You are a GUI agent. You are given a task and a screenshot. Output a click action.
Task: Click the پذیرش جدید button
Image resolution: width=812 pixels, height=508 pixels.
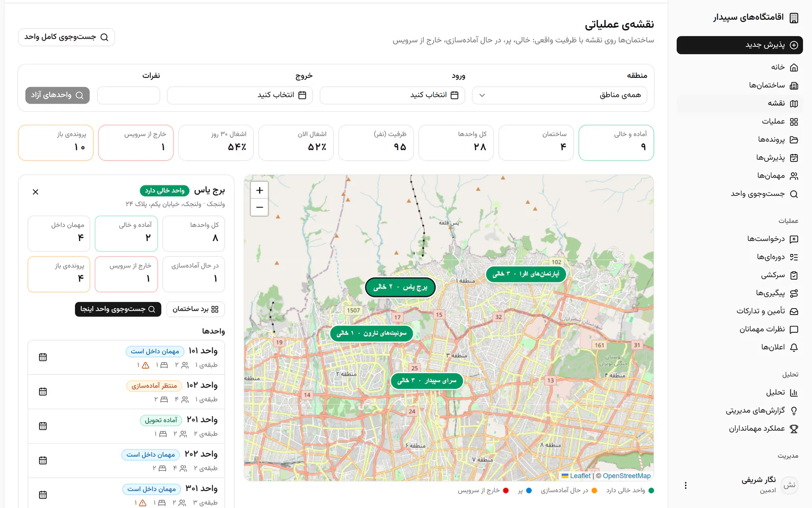[739, 45]
